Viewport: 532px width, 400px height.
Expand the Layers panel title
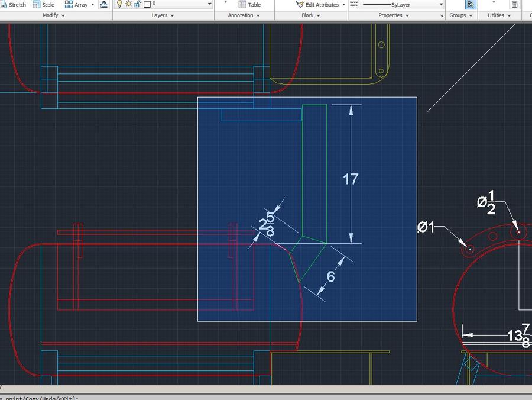[x=163, y=15]
